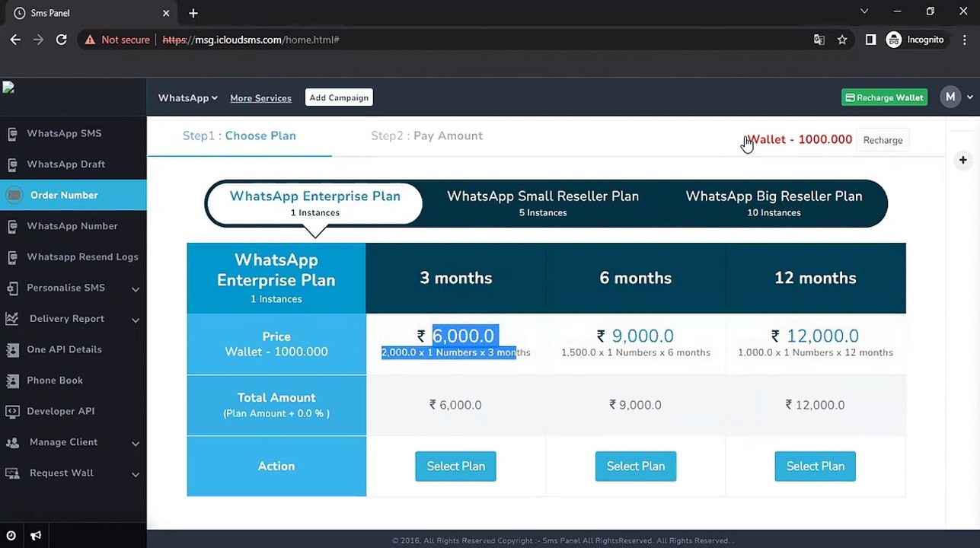Open the WhatsApp Draft sidebar icon
Image resolution: width=980 pixels, height=548 pixels.
pyautogui.click(x=12, y=164)
